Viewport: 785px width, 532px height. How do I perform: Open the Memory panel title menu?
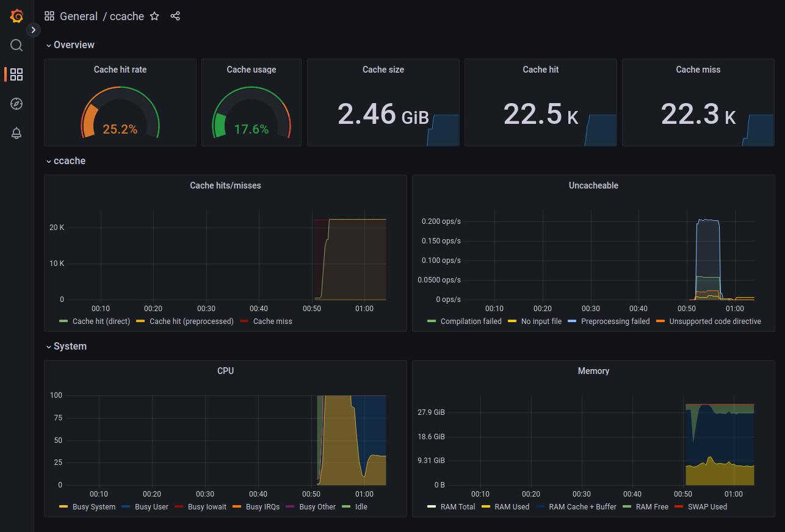[593, 371]
